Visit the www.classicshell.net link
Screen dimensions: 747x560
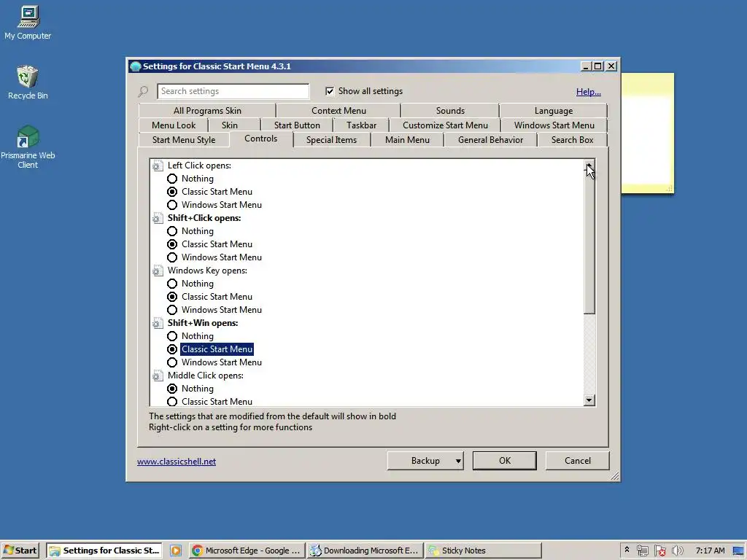177,462
